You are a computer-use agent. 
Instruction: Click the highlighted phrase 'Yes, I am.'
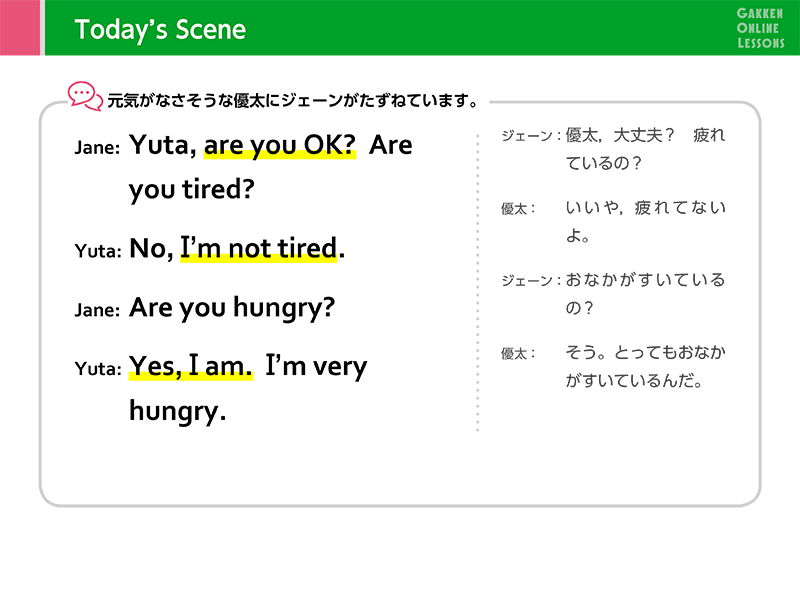[x=191, y=366]
